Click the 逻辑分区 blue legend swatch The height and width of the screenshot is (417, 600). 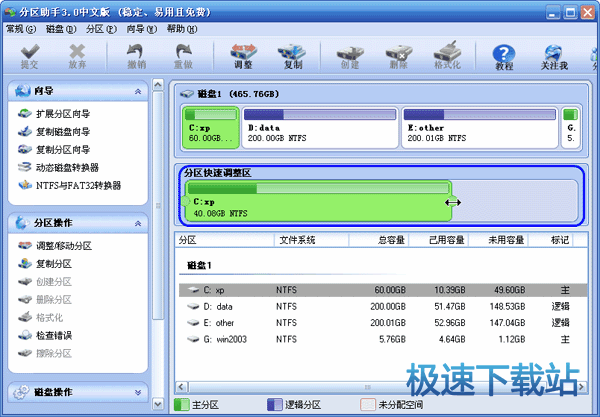pos(275,405)
